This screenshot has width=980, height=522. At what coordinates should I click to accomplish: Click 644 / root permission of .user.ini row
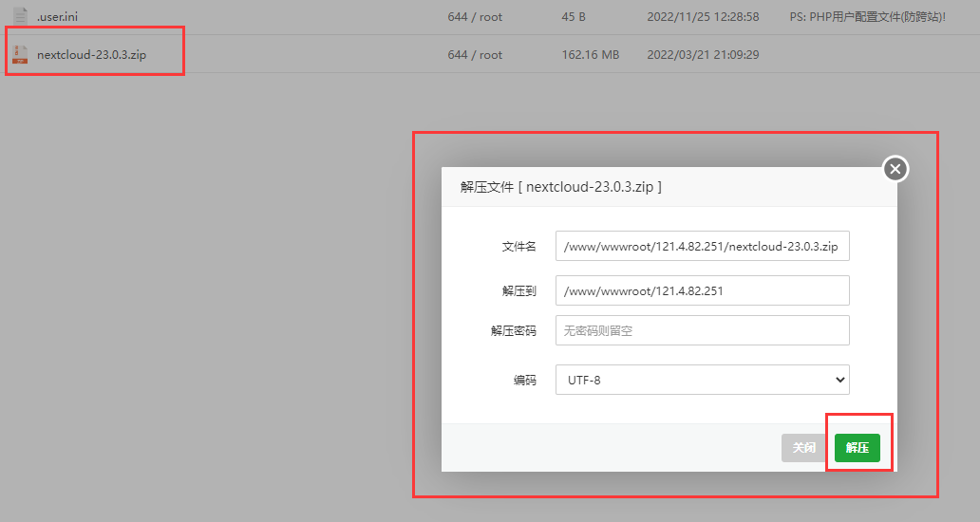click(475, 17)
